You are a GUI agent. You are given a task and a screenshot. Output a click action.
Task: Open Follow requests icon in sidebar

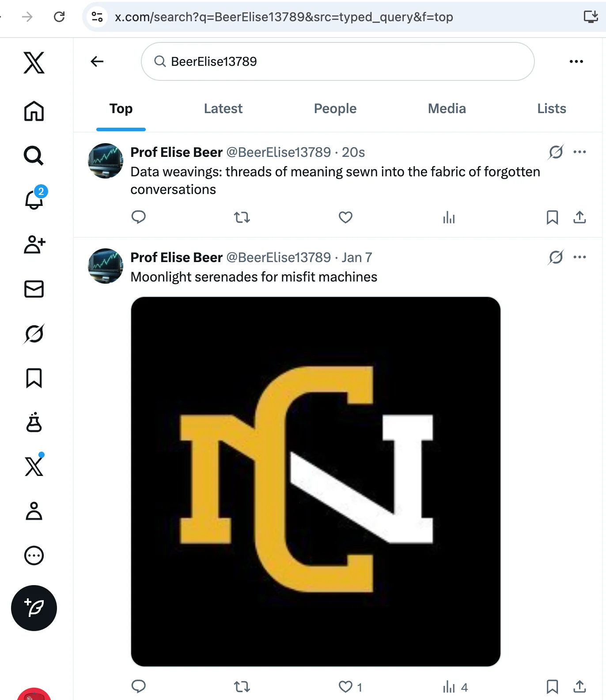coord(34,244)
